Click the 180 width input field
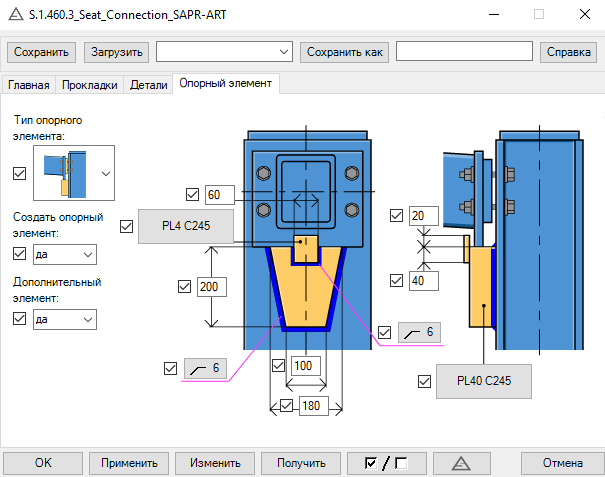This screenshot has width=605, height=477. click(x=309, y=405)
